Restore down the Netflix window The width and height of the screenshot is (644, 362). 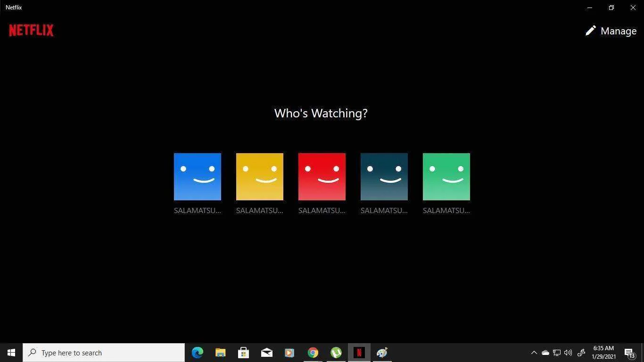click(x=611, y=8)
